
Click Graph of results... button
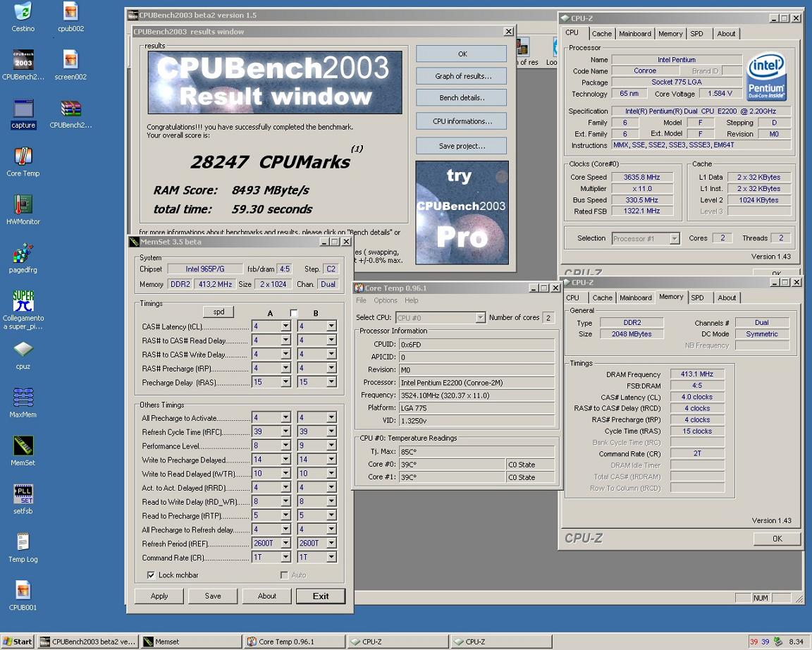pos(463,76)
